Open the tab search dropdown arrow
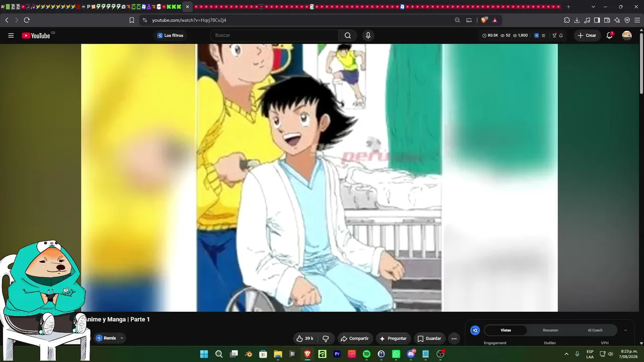The image size is (644, 362). [593, 7]
